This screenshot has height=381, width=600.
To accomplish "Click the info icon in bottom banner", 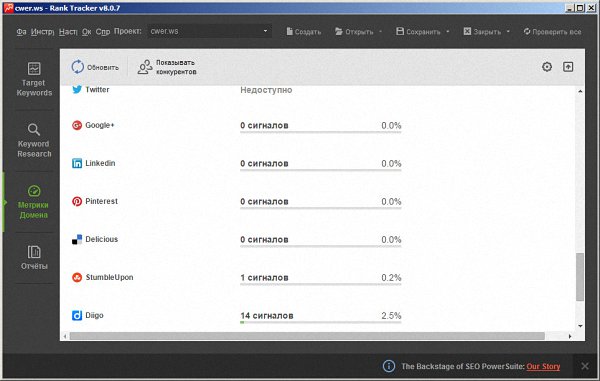I will tap(389, 366).
